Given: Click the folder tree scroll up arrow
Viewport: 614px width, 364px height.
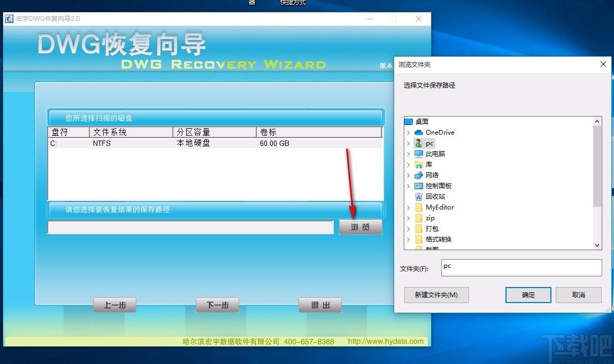Looking at the screenshot, I should [597, 121].
